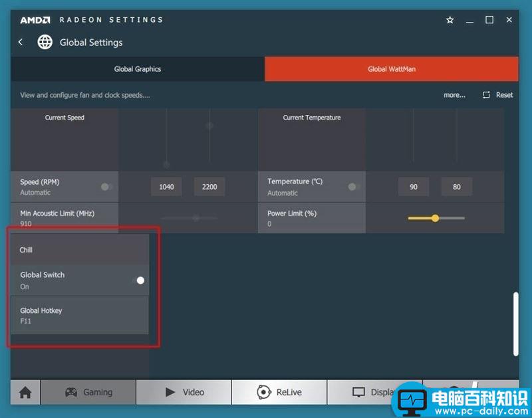Go back using the left arrow

[x=21, y=42]
